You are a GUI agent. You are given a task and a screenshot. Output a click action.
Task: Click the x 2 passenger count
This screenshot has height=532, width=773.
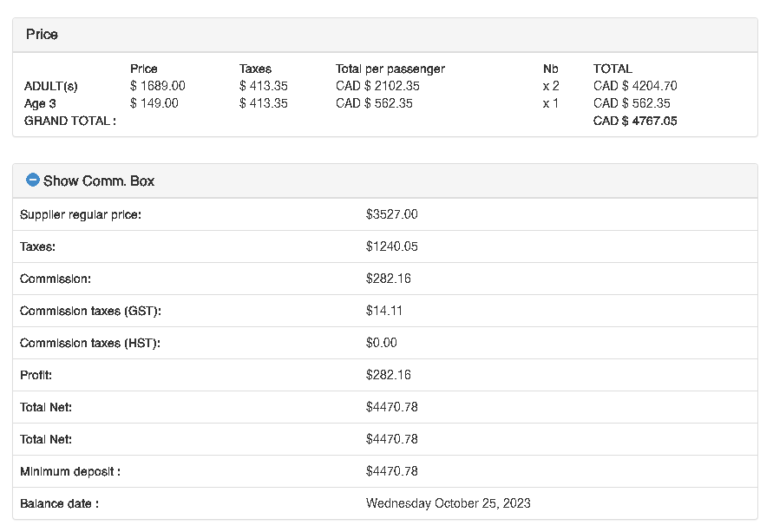[x=551, y=86]
